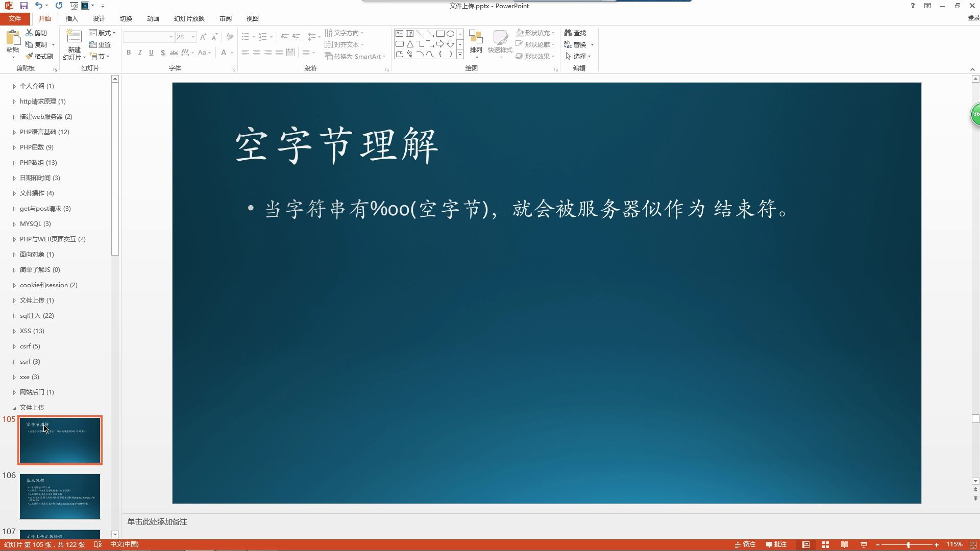Click the Replace (替换) icon

pyautogui.click(x=577, y=44)
